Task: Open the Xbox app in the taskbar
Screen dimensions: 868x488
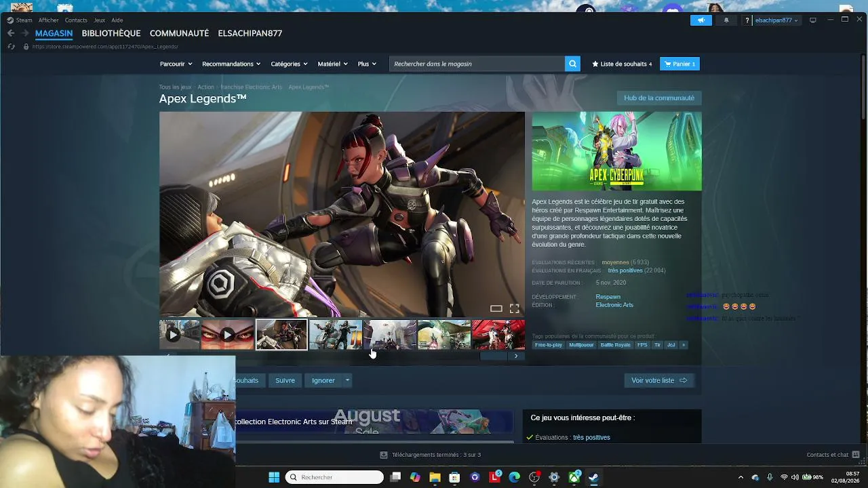Action: (x=574, y=477)
